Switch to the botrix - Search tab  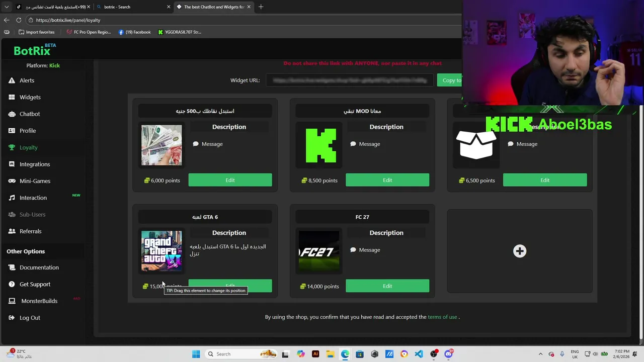coord(133,7)
